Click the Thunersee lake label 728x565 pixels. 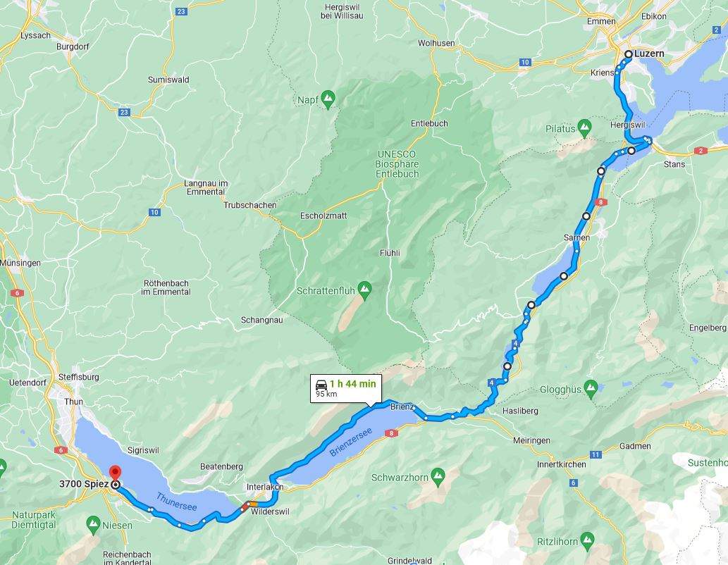point(176,502)
